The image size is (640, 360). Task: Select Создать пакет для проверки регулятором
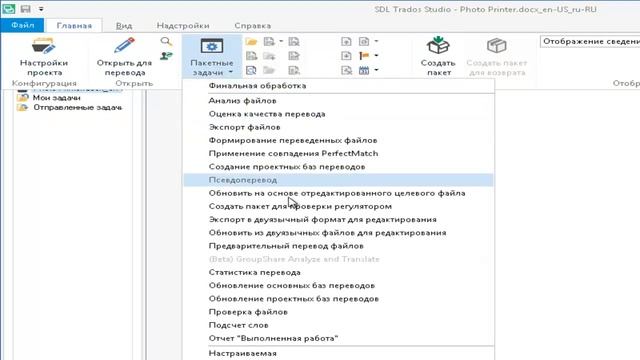pyautogui.click(x=338, y=207)
